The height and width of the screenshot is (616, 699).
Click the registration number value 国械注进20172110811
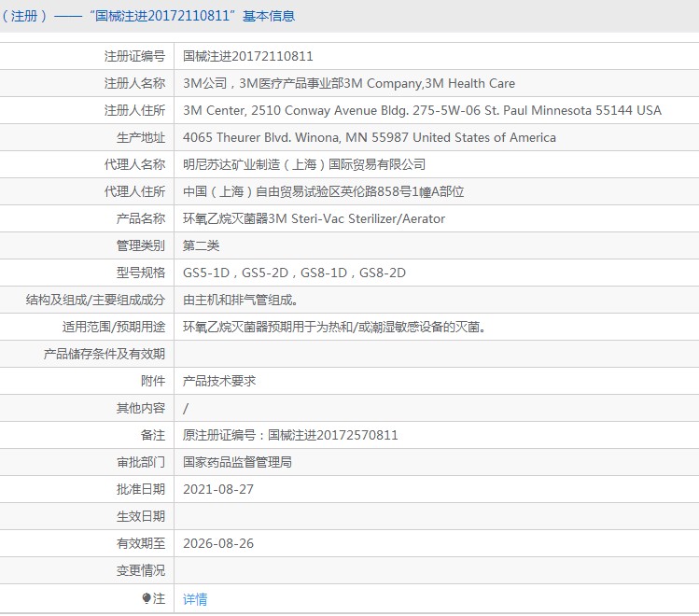[248, 56]
